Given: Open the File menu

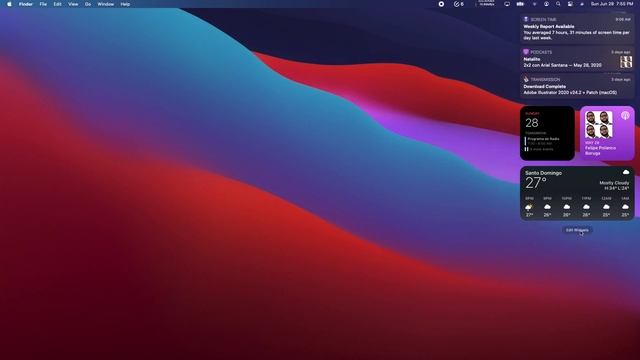Looking at the screenshot, I should [x=43, y=4].
